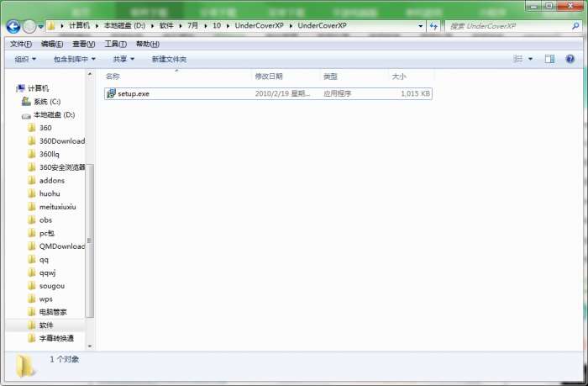The image size is (588, 386).
Task: Click the 新建文件夹 button
Action: (x=169, y=59)
